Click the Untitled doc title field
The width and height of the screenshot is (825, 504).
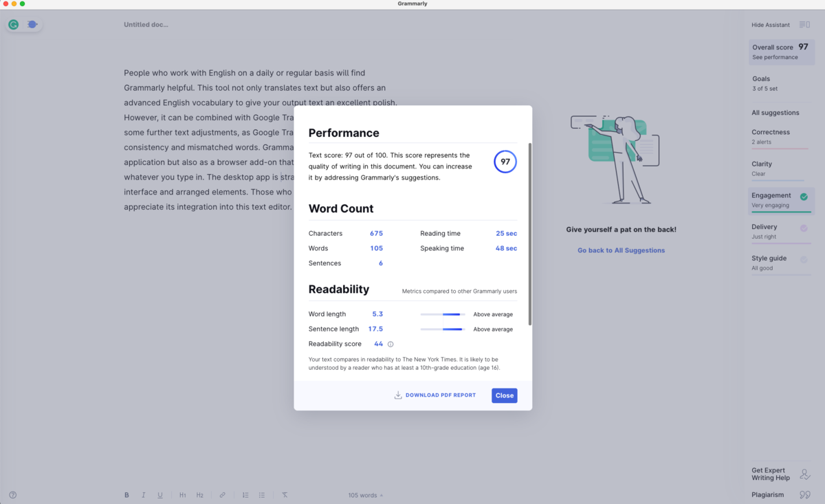pyautogui.click(x=146, y=25)
